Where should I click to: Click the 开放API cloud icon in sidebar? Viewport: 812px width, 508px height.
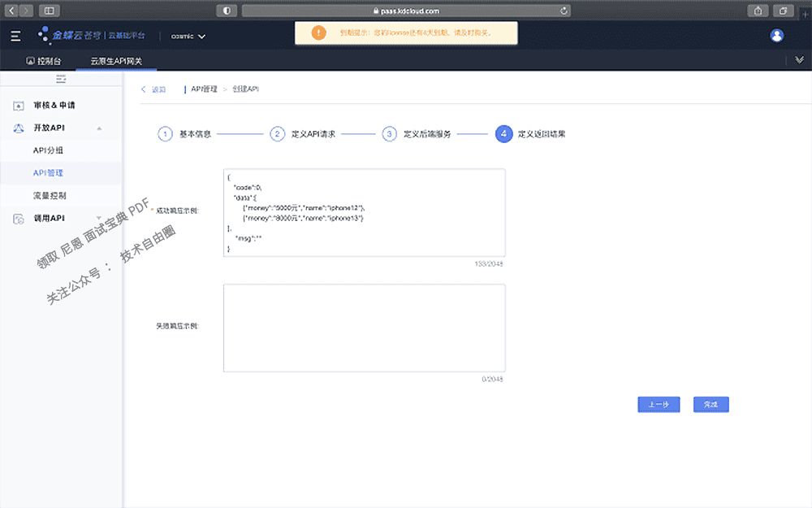point(17,128)
